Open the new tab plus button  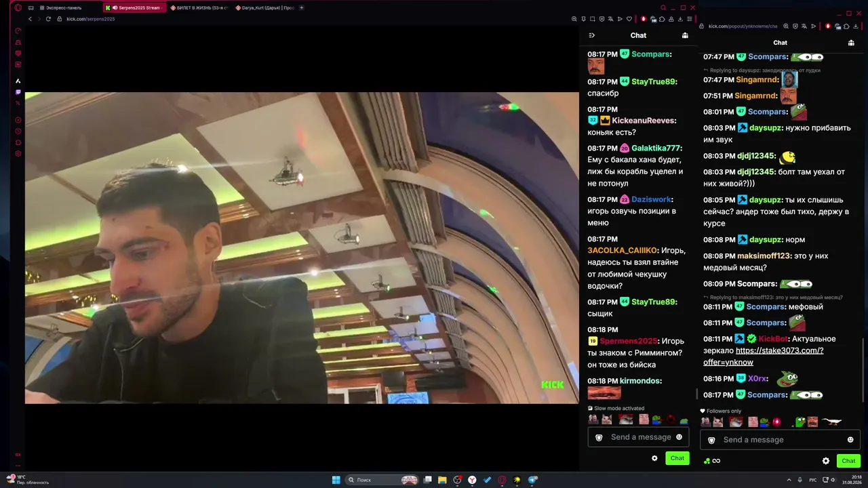pyautogui.click(x=302, y=7)
